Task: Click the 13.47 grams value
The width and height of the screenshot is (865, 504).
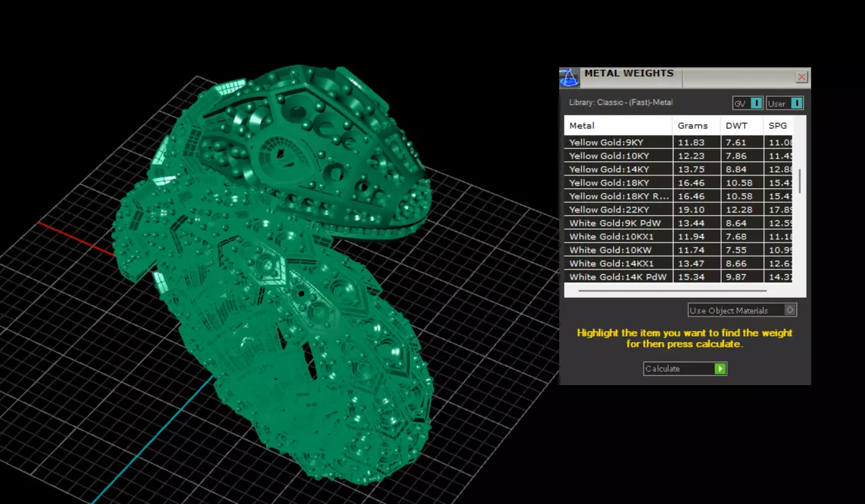Action: pos(690,263)
